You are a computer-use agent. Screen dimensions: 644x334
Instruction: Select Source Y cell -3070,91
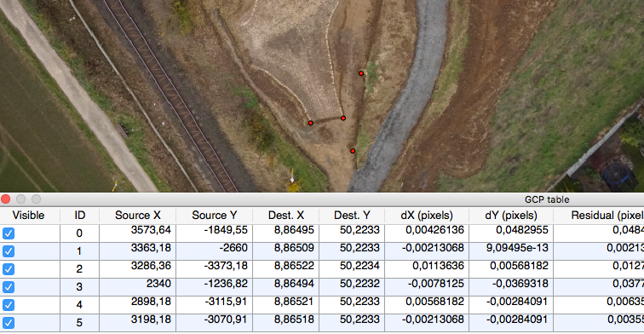click(215, 322)
